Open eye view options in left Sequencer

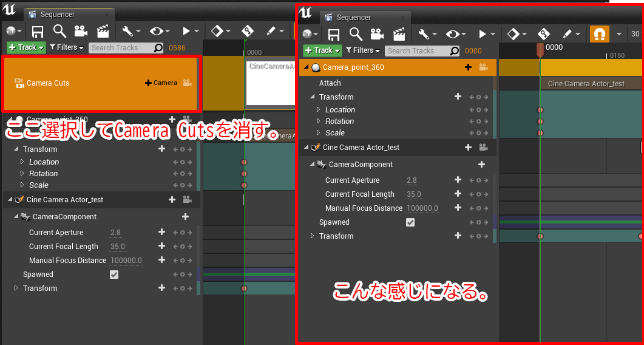point(160,31)
